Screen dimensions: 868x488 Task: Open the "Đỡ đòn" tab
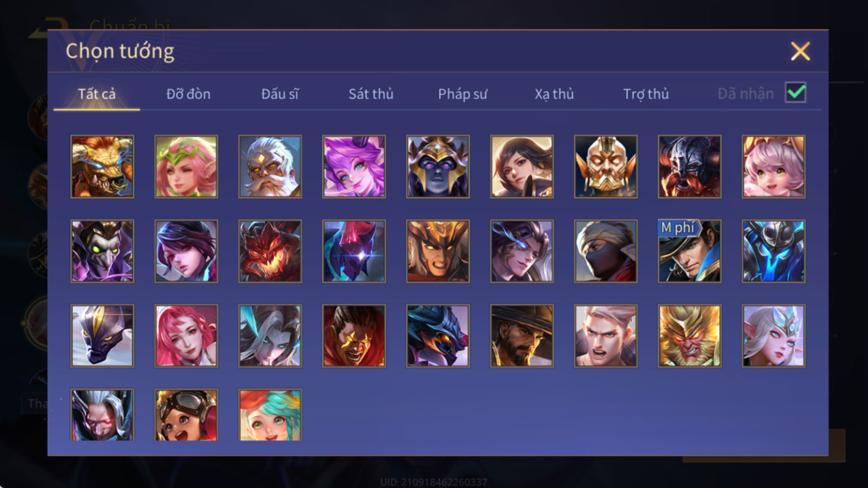click(188, 94)
